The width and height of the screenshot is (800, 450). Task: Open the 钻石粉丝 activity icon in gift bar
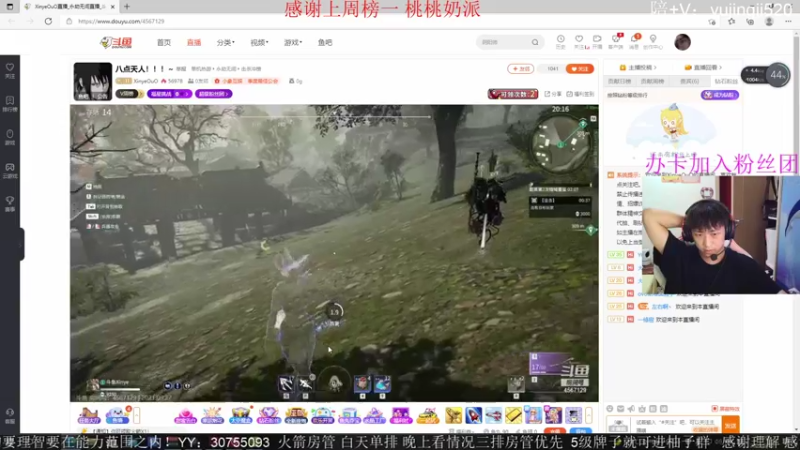coord(268,415)
